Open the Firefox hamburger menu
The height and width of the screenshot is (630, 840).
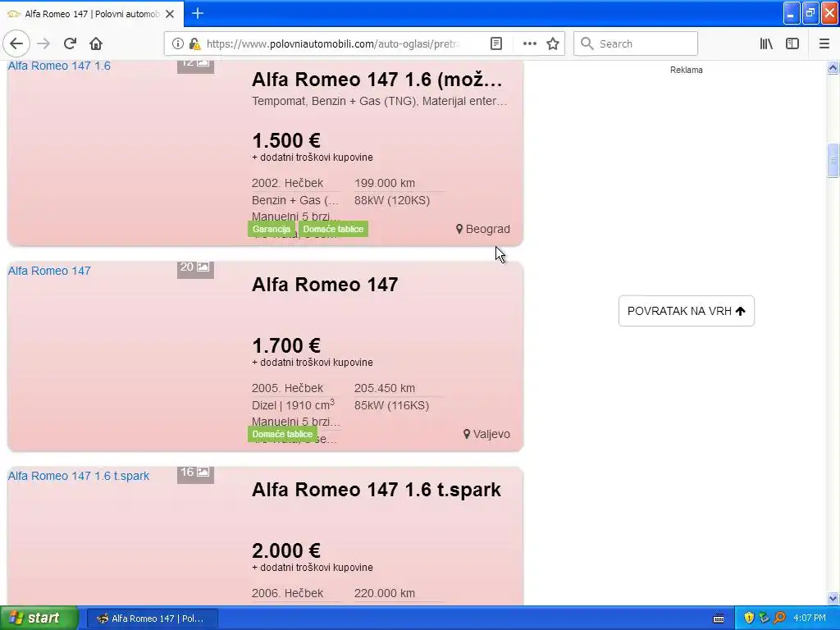tap(824, 43)
